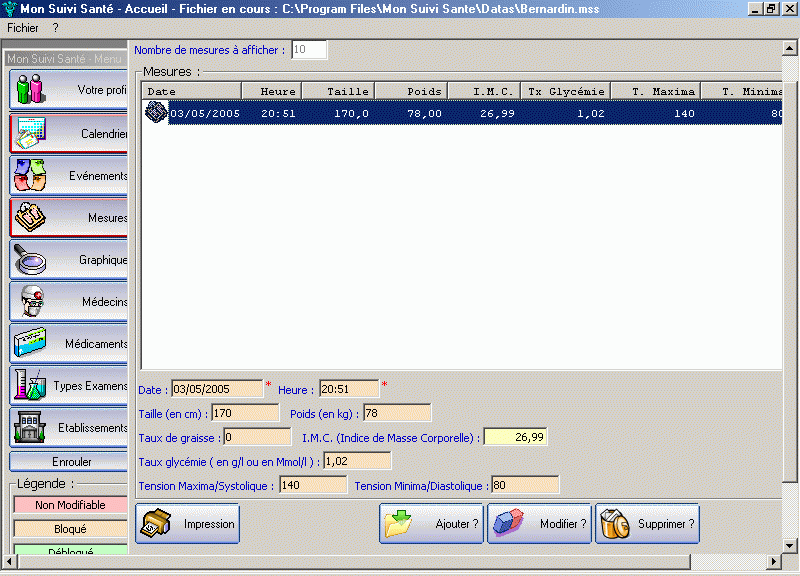The image size is (800, 576).
Task: Sort by the Heure column header
Action: click(x=271, y=91)
